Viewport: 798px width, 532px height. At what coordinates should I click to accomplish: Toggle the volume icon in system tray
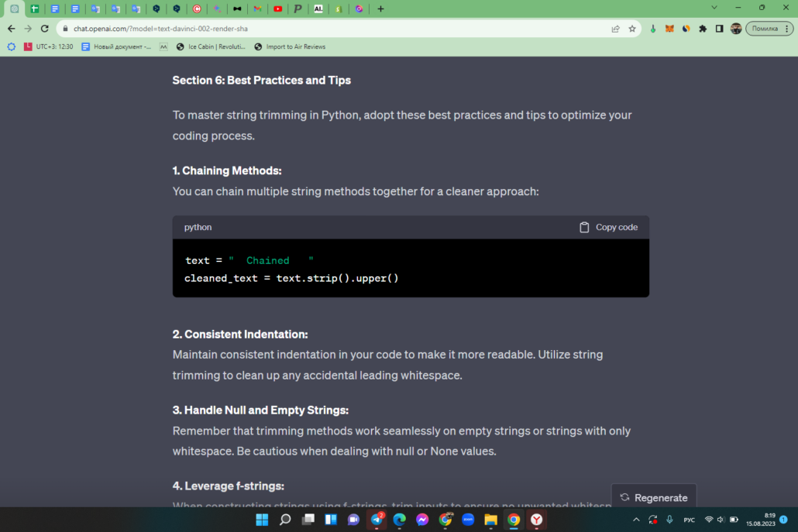(721, 520)
